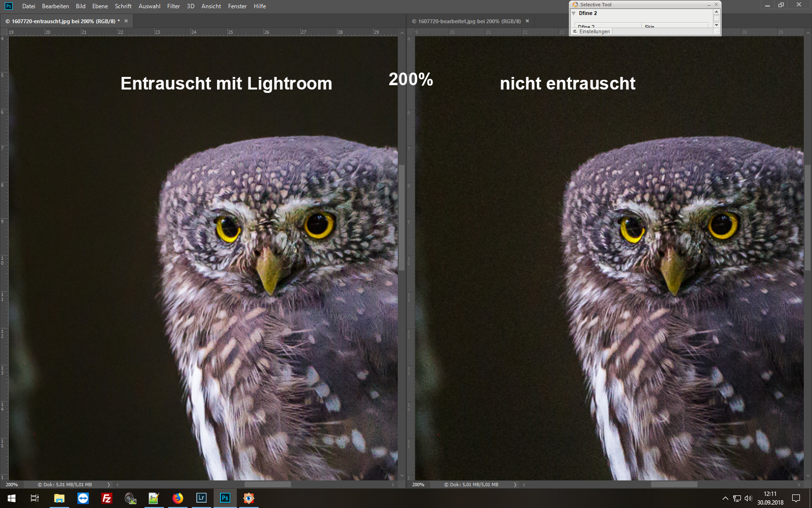
Task: Open Firefox from the taskbar
Action: (x=178, y=498)
